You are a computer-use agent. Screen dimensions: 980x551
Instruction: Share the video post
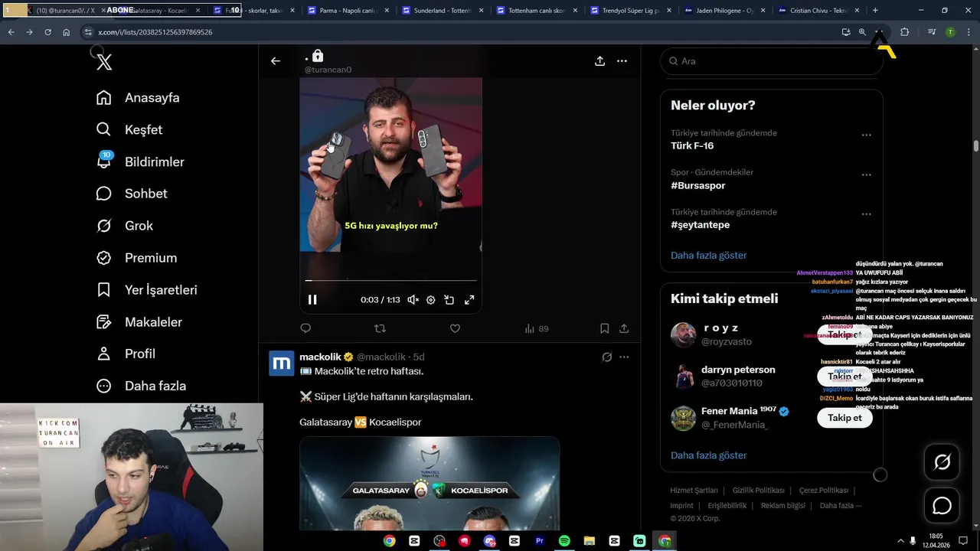pyautogui.click(x=624, y=328)
